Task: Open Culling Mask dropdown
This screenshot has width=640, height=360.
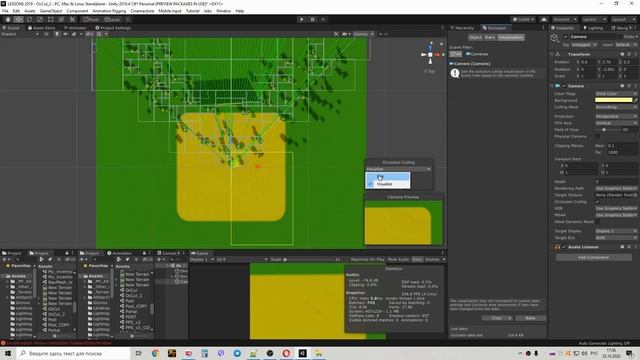Action: click(x=616, y=107)
